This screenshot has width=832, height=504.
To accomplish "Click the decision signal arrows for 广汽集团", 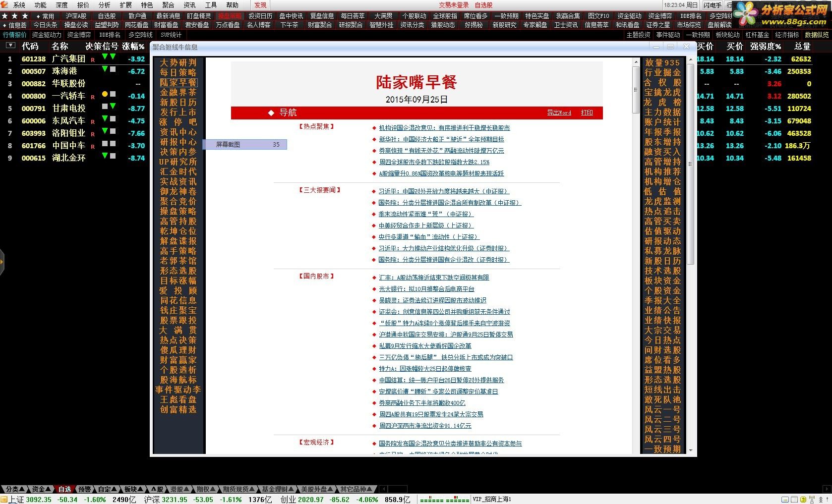I will click(x=109, y=57).
